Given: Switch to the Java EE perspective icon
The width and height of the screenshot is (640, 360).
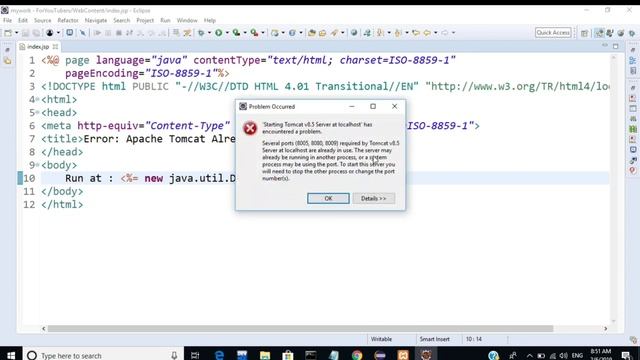Looking at the screenshot, I should [x=599, y=33].
